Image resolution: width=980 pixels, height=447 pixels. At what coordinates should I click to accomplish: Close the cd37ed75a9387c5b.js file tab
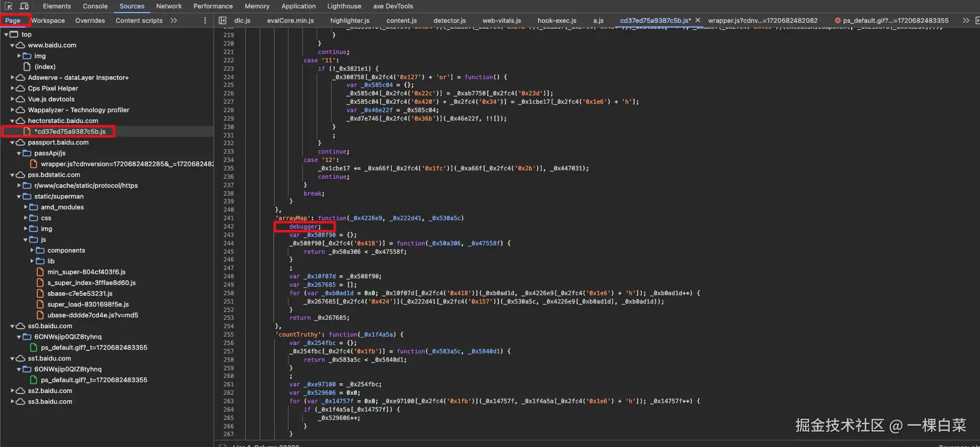[x=698, y=20]
